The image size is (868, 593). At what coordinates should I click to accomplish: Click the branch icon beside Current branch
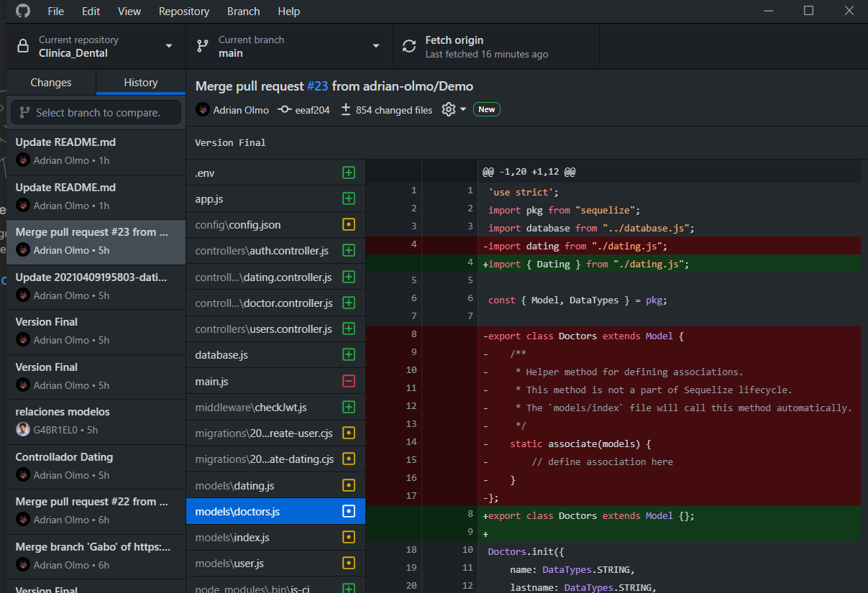[202, 46]
